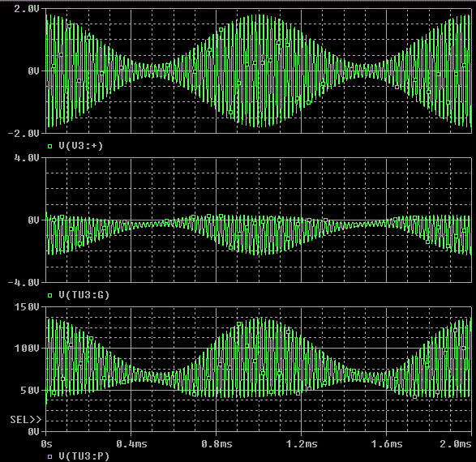Click the 0s x-axis origin label
This screenshot has height=462, width=476.
coord(46,444)
